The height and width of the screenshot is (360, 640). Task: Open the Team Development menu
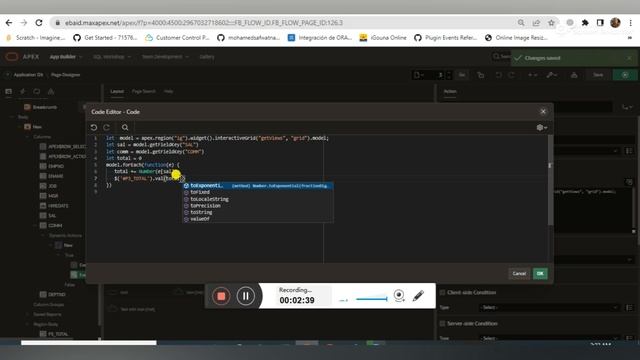tap(165, 57)
